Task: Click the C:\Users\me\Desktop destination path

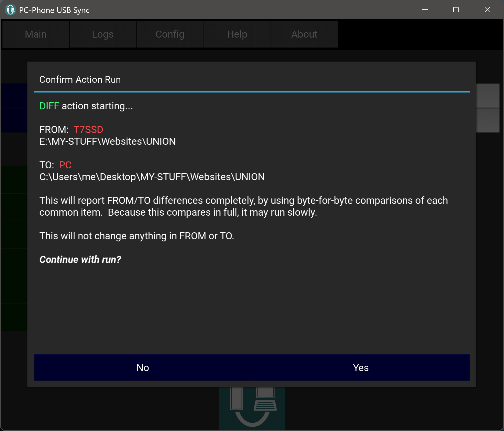Action: click(x=152, y=177)
